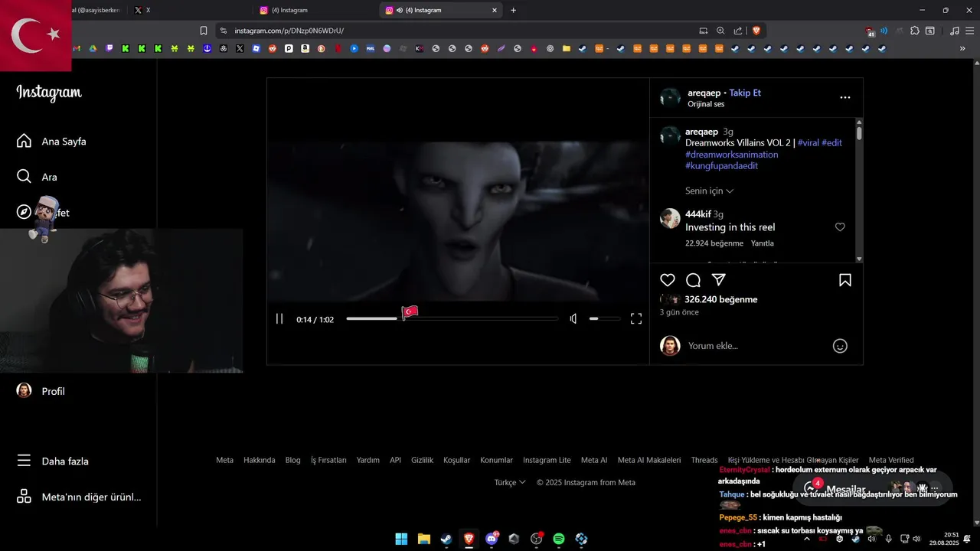Viewport: 980px width, 551px height.
Task: Open a new browser tab
Action: (x=513, y=10)
